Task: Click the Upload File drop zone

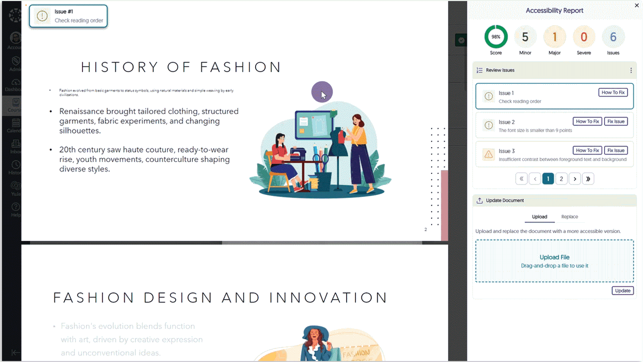Action: pos(554,261)
